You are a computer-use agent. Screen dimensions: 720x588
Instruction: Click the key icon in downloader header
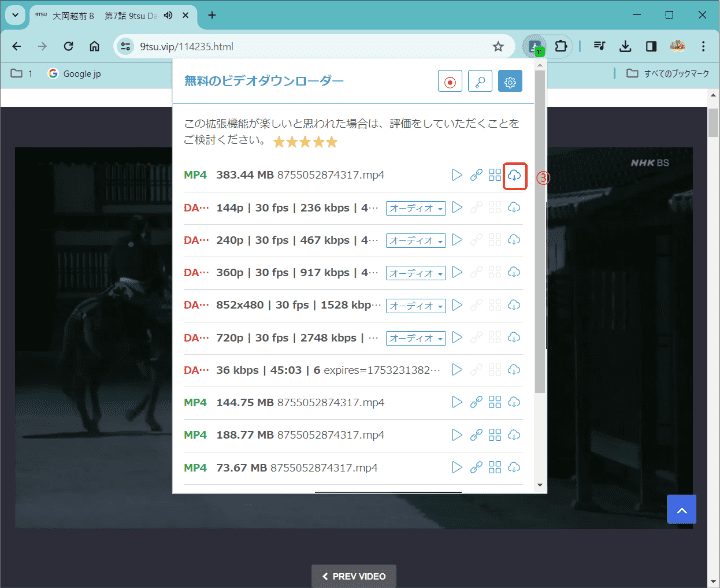[x=480, y=83]
